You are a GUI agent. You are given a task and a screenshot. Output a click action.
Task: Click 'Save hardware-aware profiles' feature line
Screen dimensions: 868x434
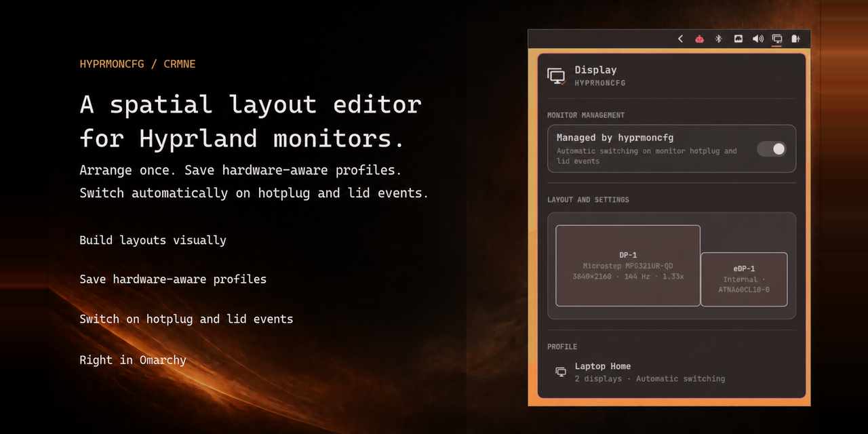(173, 279)
